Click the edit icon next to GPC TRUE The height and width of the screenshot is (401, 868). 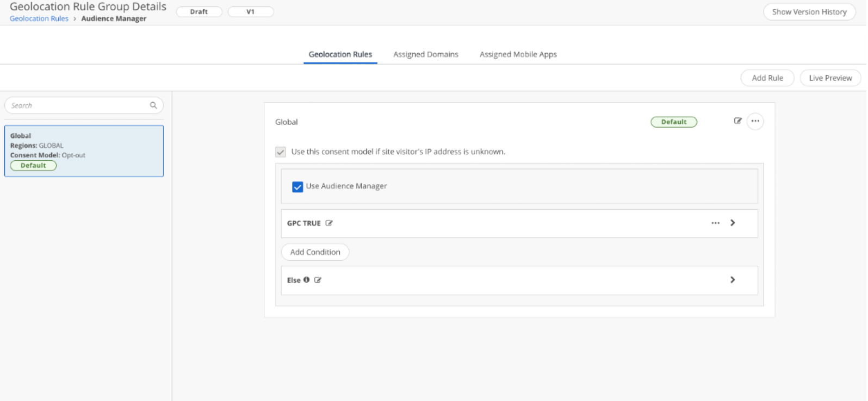pos(329,223)
